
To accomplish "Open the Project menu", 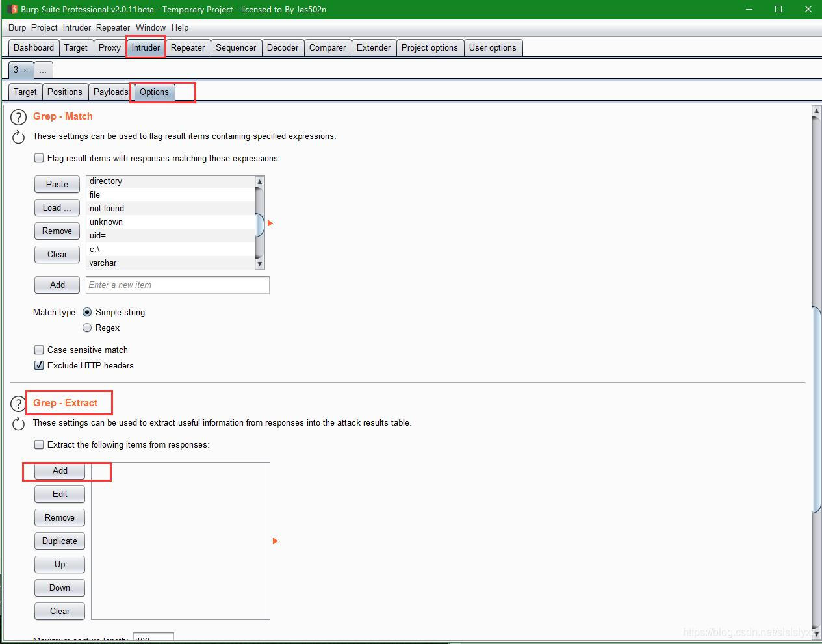I will pyautogui.click(x=44, y=27).
